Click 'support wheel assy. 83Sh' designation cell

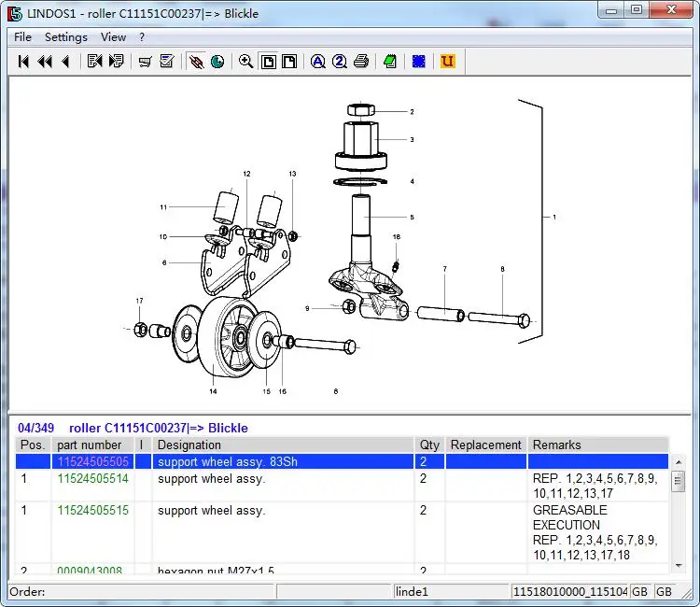pyautogui.click(x=283, y=461)
